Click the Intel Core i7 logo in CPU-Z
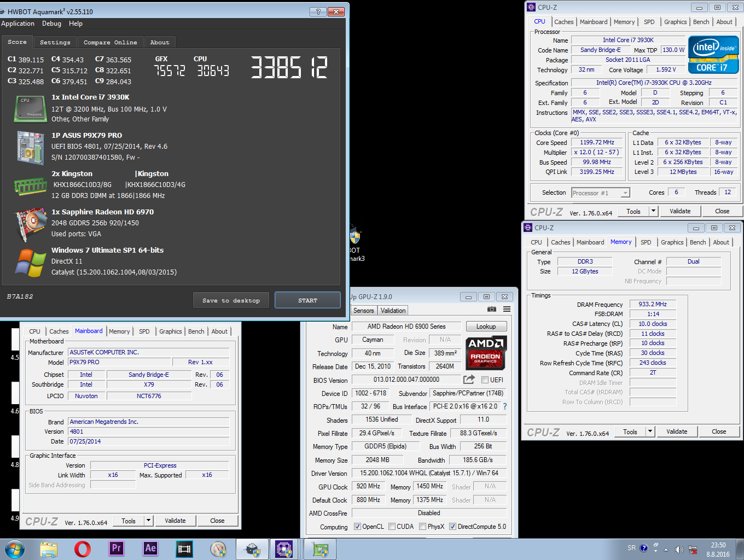 pos(713,55)
